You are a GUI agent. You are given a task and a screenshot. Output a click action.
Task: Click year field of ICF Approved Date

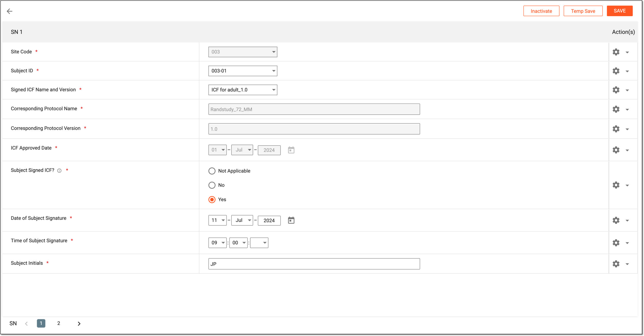[x=269, y=150]
